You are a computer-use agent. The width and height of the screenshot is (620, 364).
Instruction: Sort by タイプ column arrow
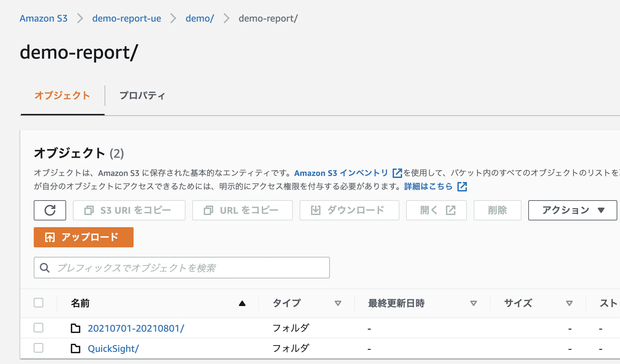(x=338, y=303)
